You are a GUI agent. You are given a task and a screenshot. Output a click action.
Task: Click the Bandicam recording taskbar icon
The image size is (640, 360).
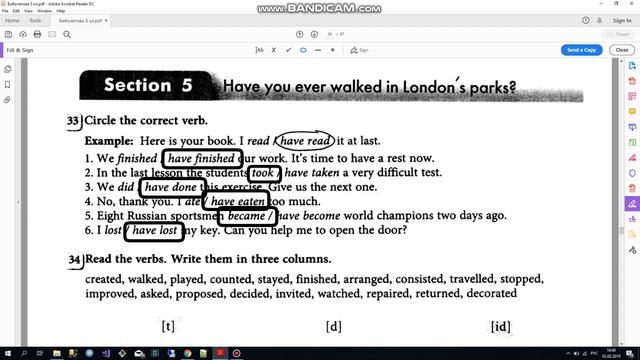pyautogui.click(x=236, y=353)
